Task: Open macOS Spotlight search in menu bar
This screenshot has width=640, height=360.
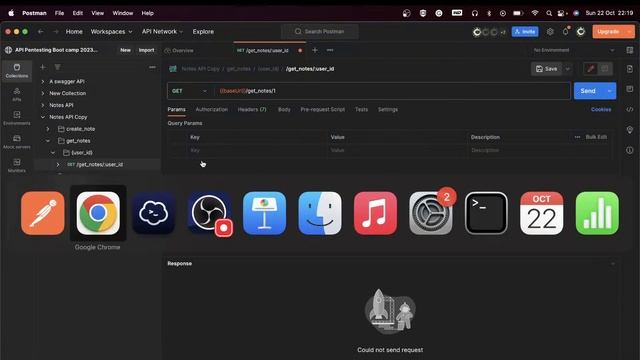Action: click(549, 13)
